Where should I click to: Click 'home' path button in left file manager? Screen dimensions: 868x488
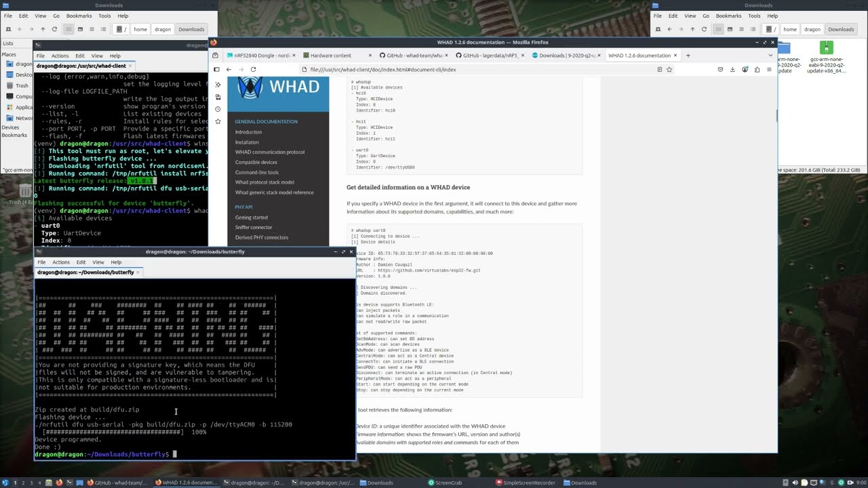click(140, 29)
